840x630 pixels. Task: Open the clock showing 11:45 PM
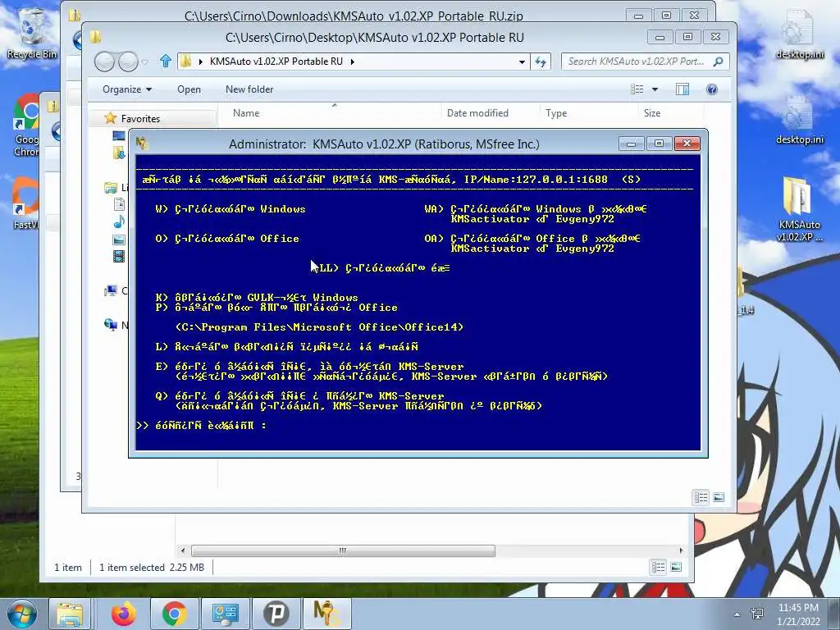click(x=798, y=614)
